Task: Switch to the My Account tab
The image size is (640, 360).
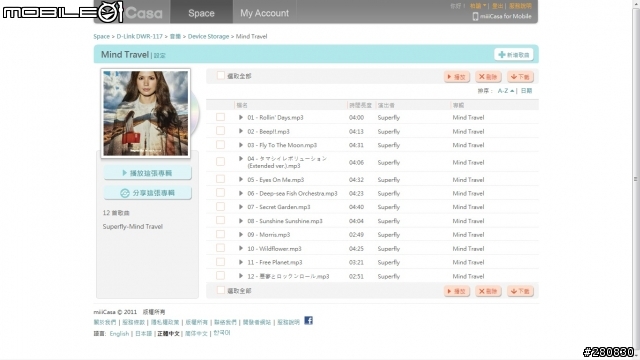Action: pyautogui.click(x=264, y=13)
